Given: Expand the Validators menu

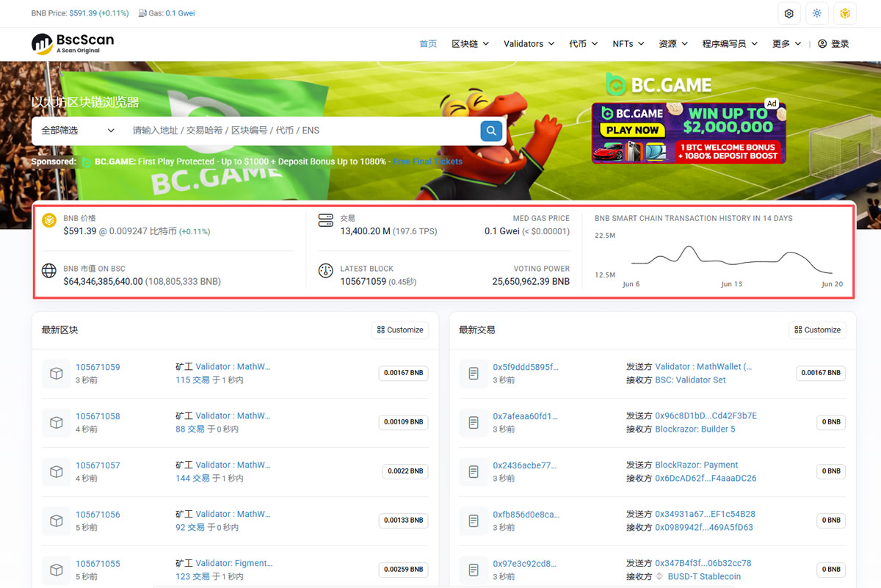Looking at the screenshot, I should point(529,44).
